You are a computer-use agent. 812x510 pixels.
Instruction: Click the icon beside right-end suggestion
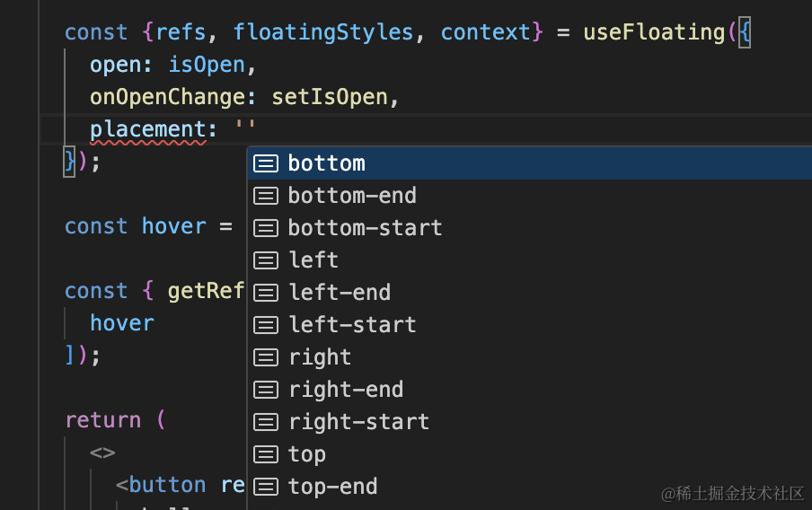click(265, 390)
